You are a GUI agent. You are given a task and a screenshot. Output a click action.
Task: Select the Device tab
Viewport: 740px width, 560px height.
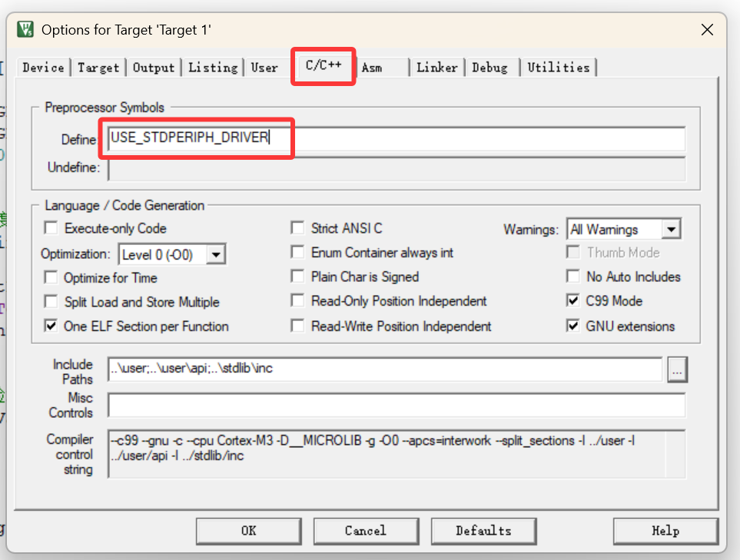coord(42,68)
